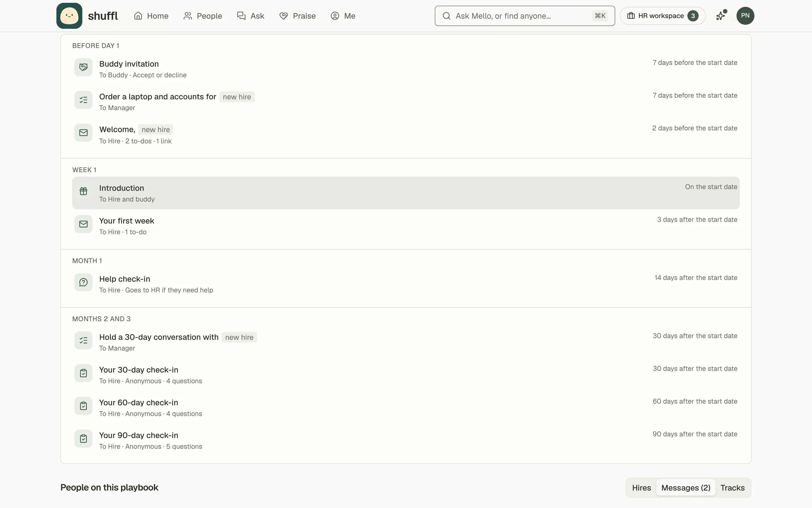Open the Me nav item

point(343,16)
